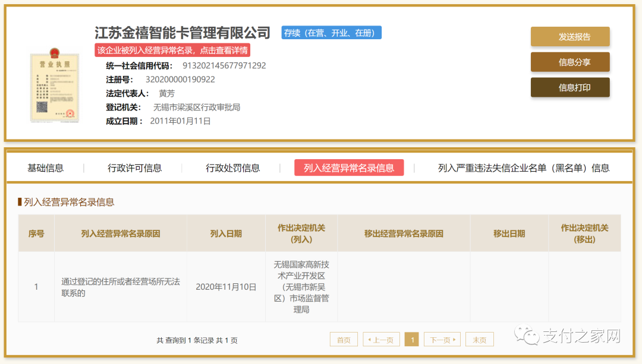This screenshot has width=642, height=364.
Task: Select page number 1 in pagination
Action: tap(412, 340)
